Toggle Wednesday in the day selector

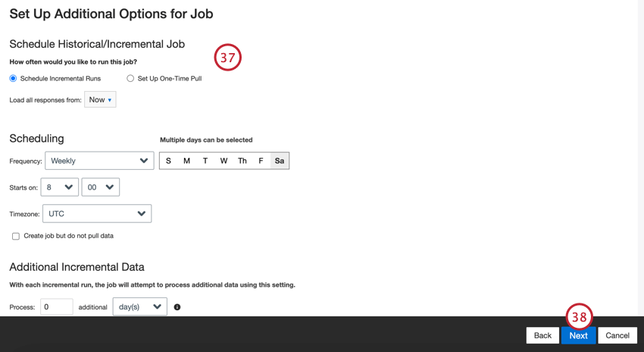pos(224,161)
